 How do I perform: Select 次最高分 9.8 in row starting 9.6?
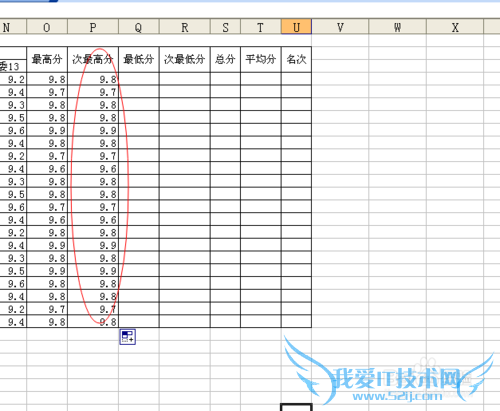pos(93,283)
